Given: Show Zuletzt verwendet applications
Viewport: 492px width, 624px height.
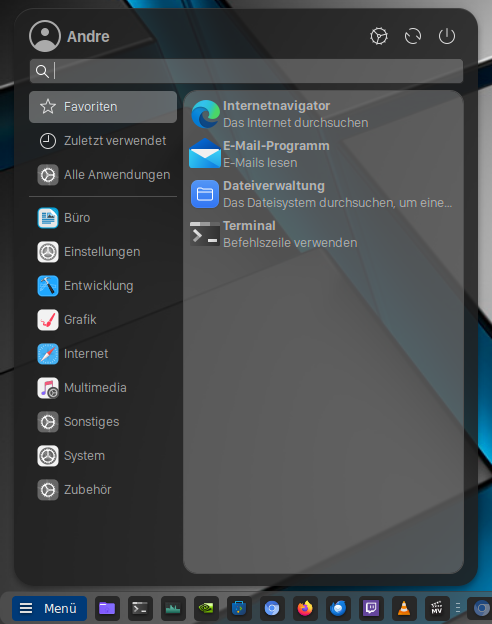Looking at the screenshot, I should [x=103, y=141].
